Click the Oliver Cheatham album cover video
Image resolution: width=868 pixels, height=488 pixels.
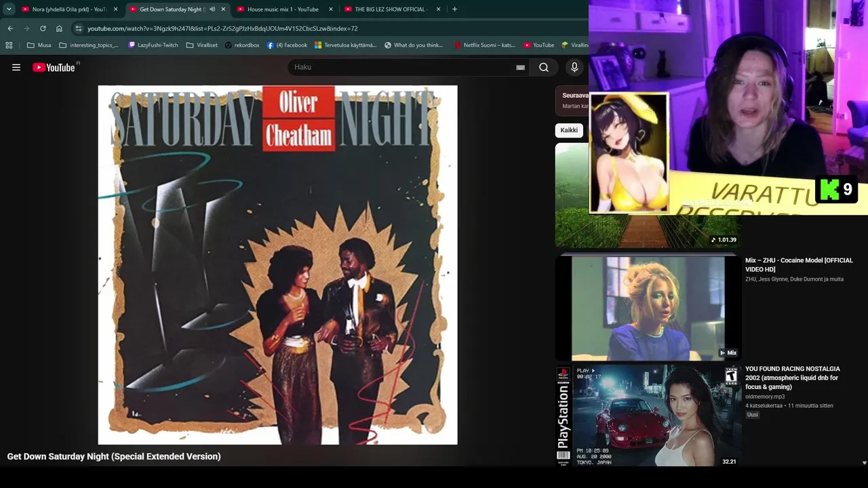277,265
